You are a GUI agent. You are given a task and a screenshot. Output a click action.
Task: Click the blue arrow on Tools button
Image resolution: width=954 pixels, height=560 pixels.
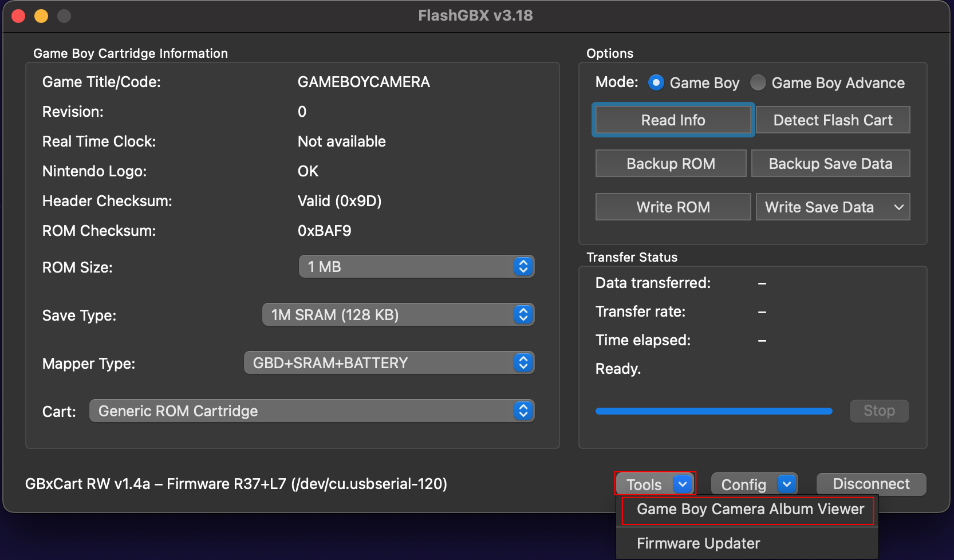pos(683,484)
